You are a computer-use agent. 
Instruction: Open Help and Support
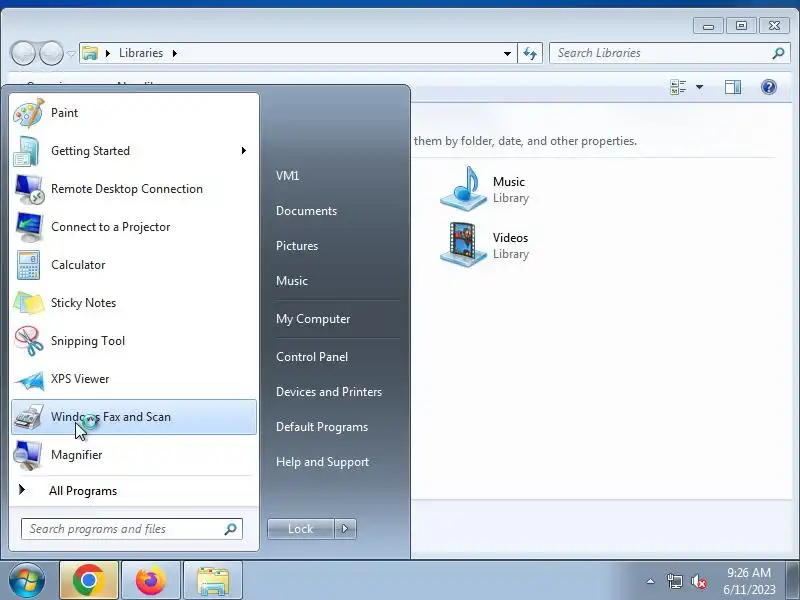click(322, 462)
